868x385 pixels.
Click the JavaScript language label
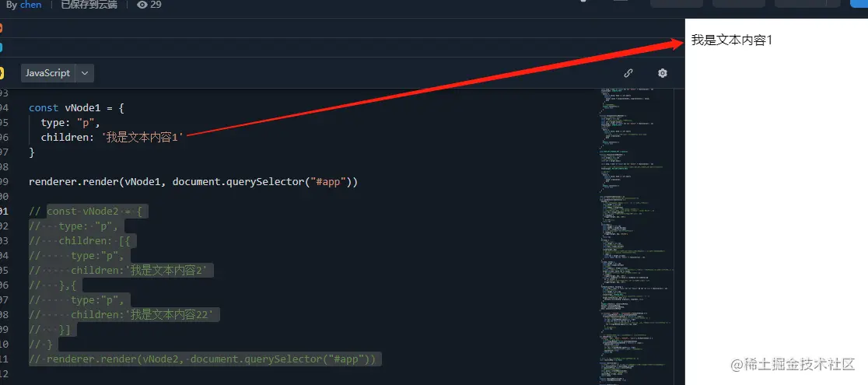click(48, 73)
